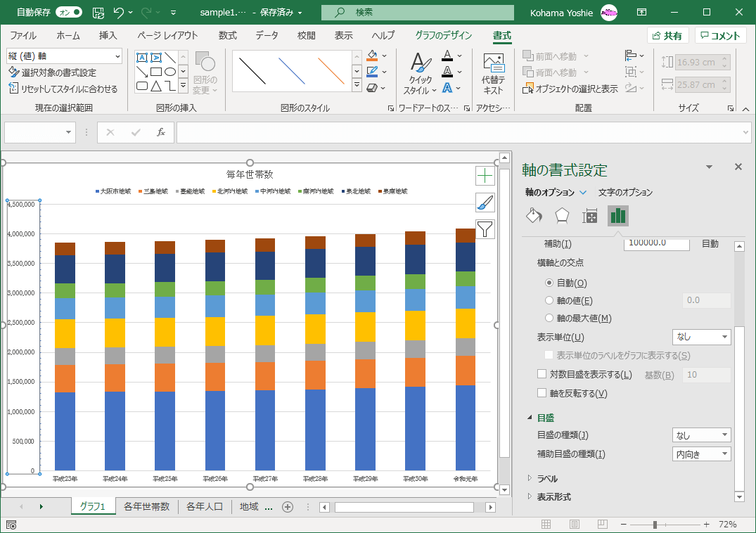Click the 補助 minor unit input field

[x=655, y=244]
